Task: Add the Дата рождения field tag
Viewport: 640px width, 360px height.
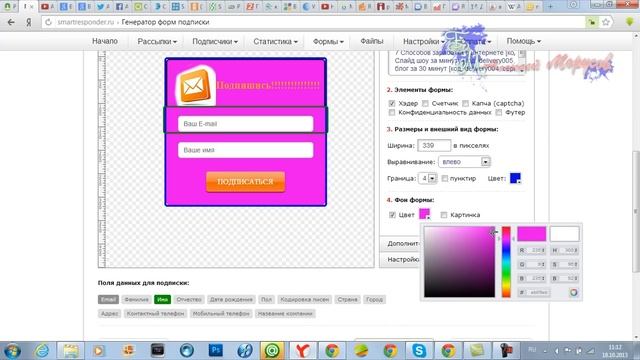Action: tap(231, 300)
